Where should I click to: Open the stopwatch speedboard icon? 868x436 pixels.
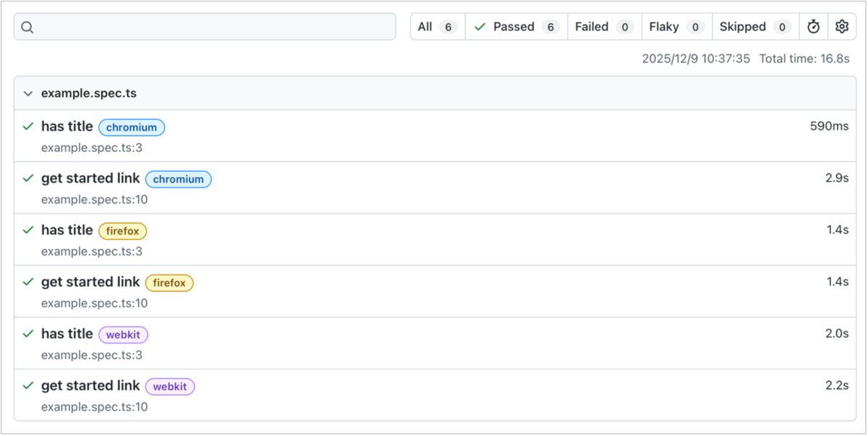814,27
